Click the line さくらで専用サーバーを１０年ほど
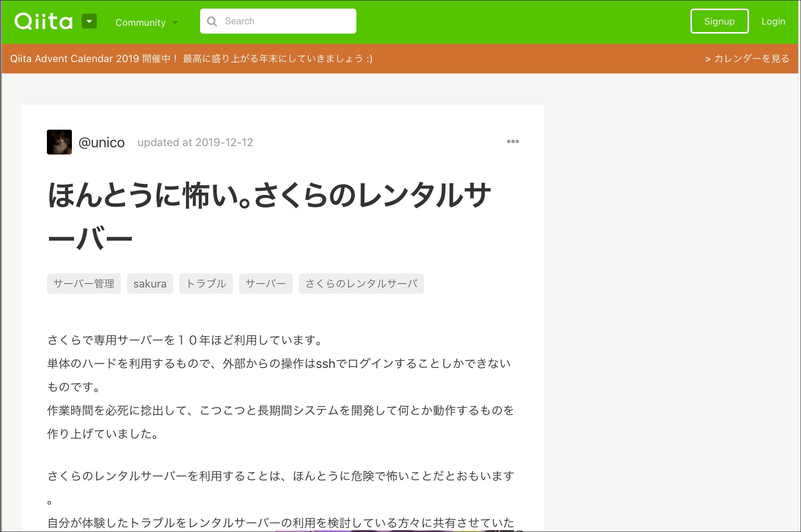Viewport: 801px width, 532px height. click(186, 340)
